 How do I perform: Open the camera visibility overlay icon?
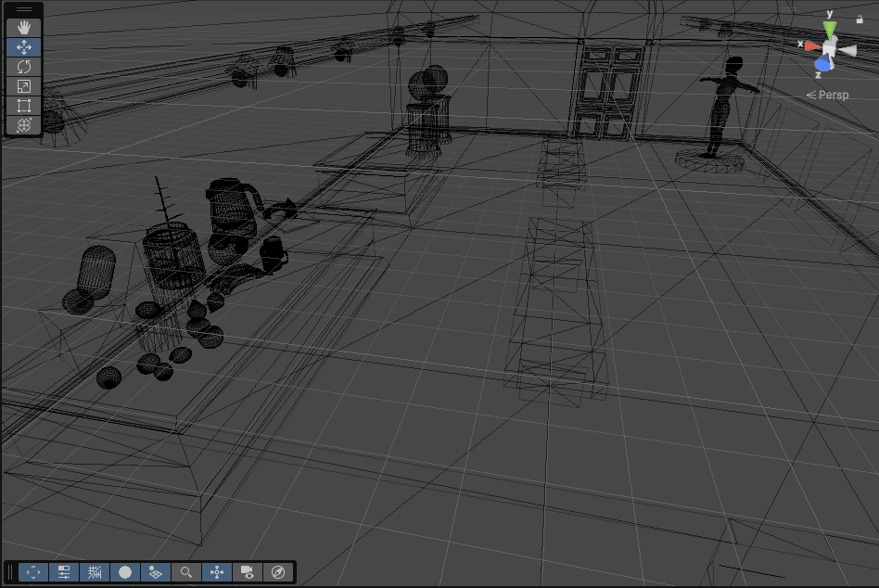tap(248, 572)
